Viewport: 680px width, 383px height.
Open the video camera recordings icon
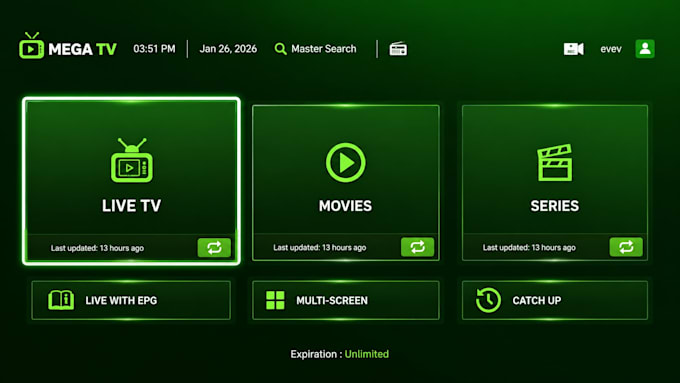click(573, 49)
